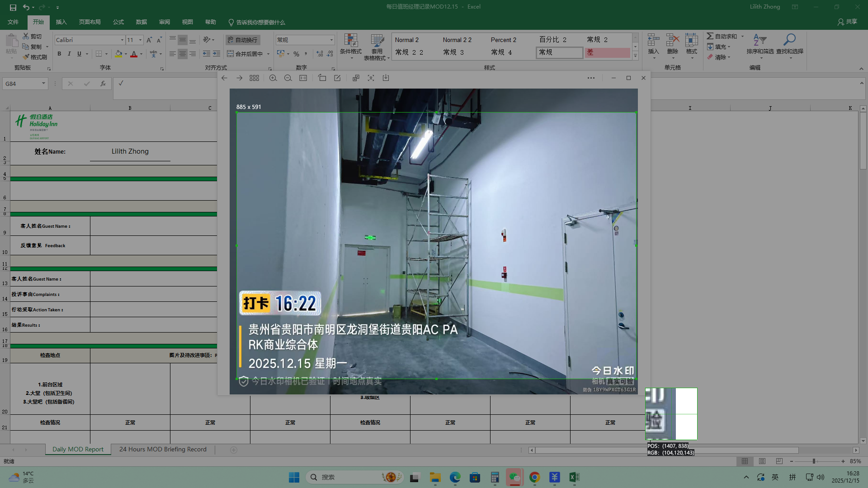Click the edit image pencil icon
Viewport: 868px width, 488px height.
pyautogui.click(x=337, y=78)
